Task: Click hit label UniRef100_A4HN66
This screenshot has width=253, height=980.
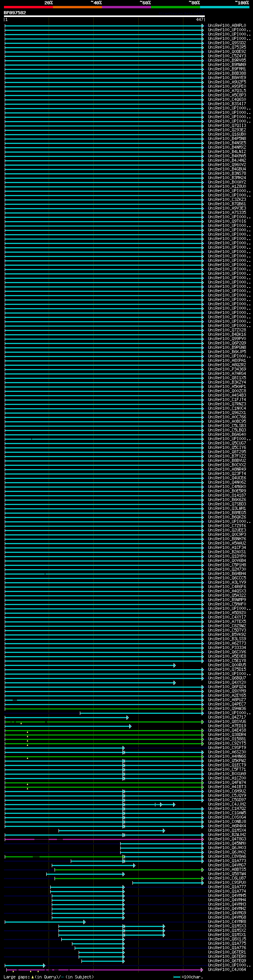Action: point(227,757)
